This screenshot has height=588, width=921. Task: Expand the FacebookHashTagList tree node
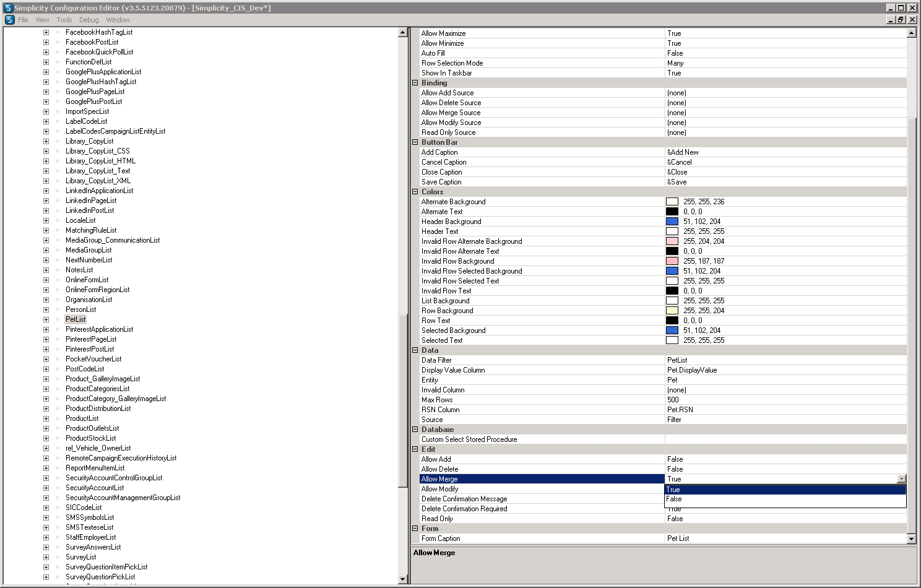click(46, 32)
